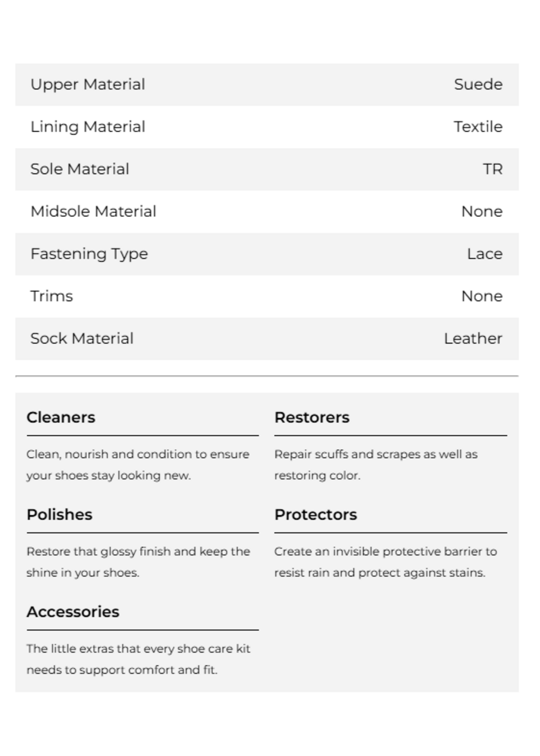Click the Leather value text

(x=473, y=339)
